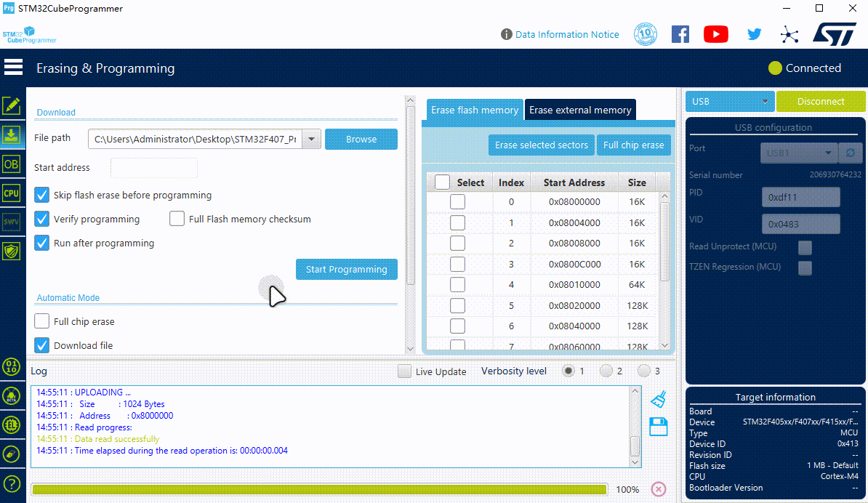This screenshot has width=868, height=503.
Task: Disable Skip flash erase before programming
Action: coord(42,195)
